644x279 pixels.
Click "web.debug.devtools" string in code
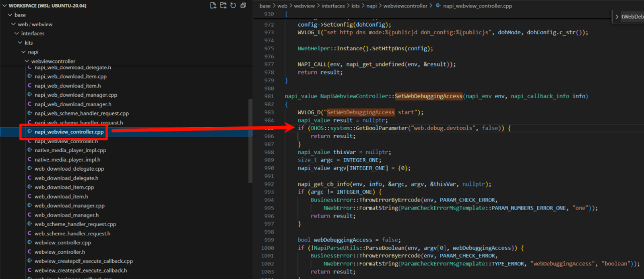[443, 128]
